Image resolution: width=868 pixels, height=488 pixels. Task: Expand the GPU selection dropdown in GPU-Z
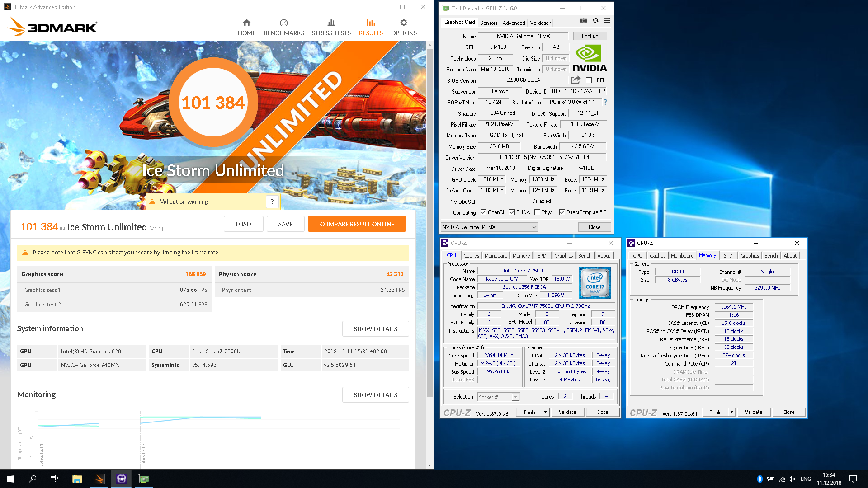[x=490, y=227]
